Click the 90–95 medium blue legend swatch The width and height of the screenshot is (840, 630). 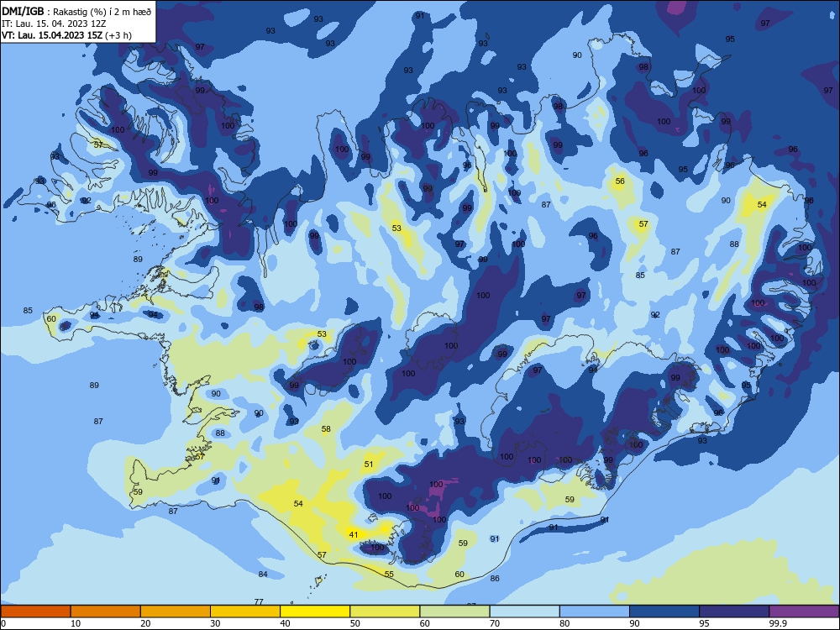click(664, 612)
